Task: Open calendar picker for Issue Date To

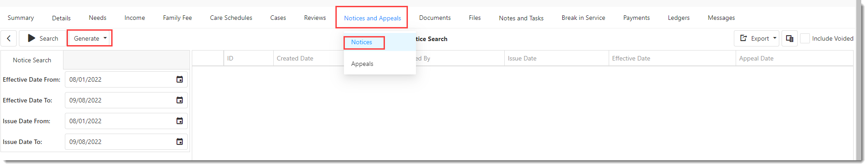Action: (180, 142)
